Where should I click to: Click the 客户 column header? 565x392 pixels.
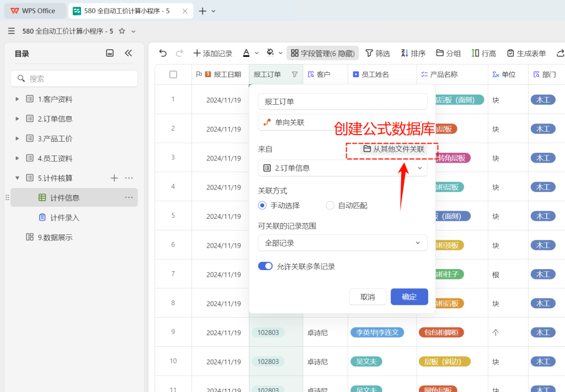tap(326, 74)
